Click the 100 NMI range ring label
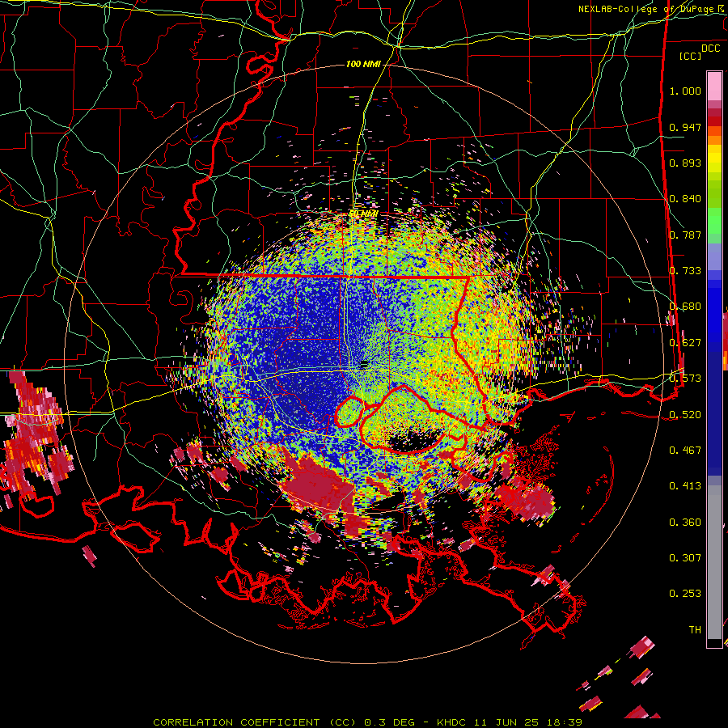This screenshot has width=728, height=728. click(x=363, y=64)
